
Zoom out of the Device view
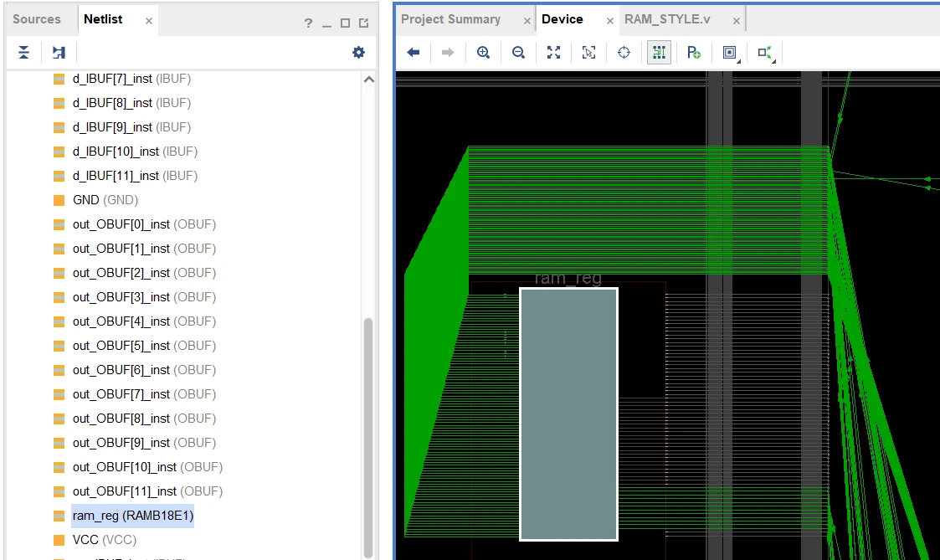pos(519,52)
